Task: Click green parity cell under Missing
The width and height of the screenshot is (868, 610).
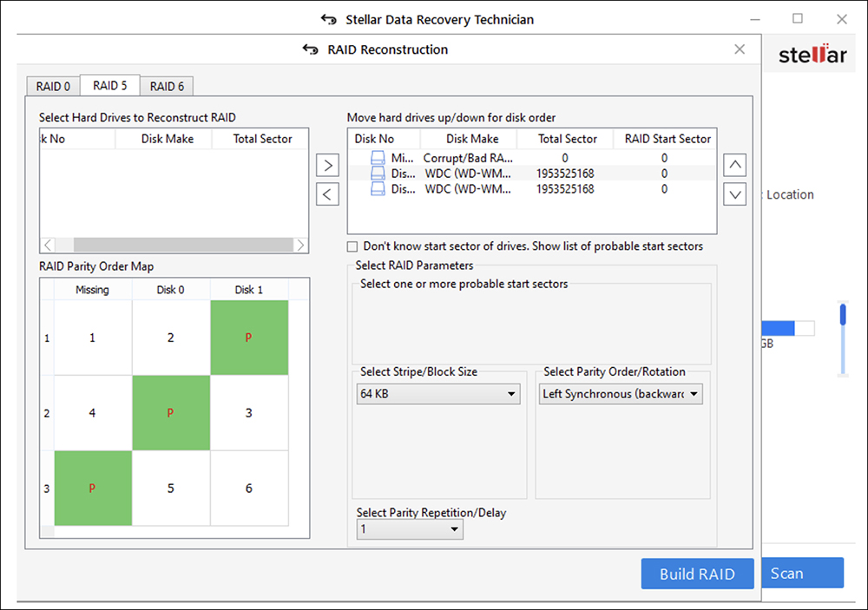Action: [93, 489]
